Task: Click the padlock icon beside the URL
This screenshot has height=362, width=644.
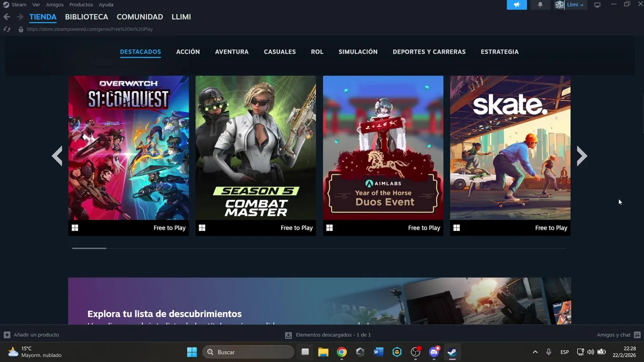Action: coord(21,29)
